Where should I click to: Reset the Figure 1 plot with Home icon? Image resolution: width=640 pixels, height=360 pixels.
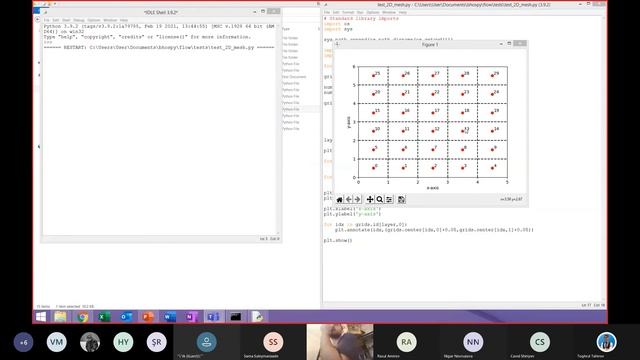[x=339, y=199]
